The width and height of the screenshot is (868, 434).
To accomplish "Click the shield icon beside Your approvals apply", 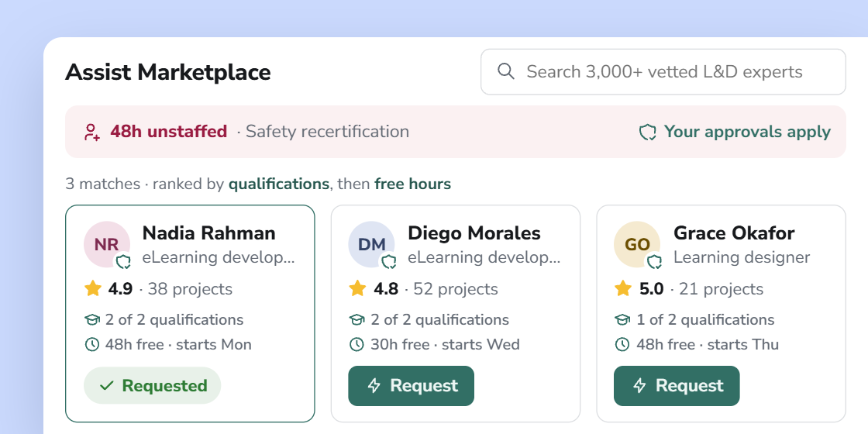I will pos(647,132).
